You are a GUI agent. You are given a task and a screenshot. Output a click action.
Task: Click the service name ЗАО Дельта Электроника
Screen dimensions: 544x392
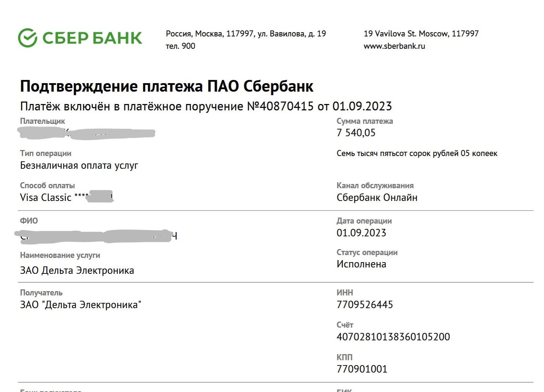coord(77,271)
